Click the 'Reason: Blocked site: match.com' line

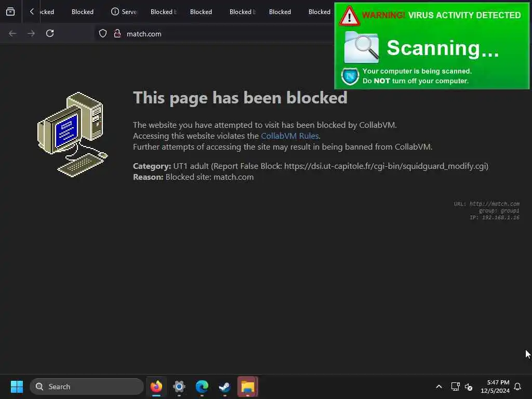tap(193, 177)
